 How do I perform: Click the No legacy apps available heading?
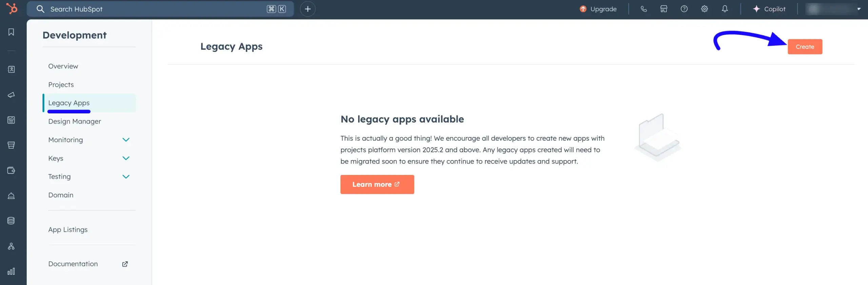pos(402,119)
